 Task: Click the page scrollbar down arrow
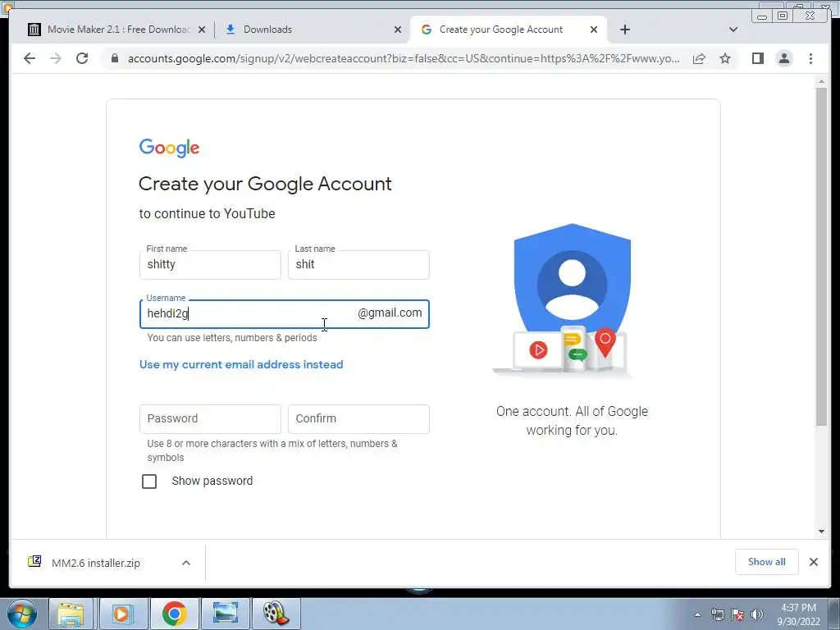coord(821,532)
